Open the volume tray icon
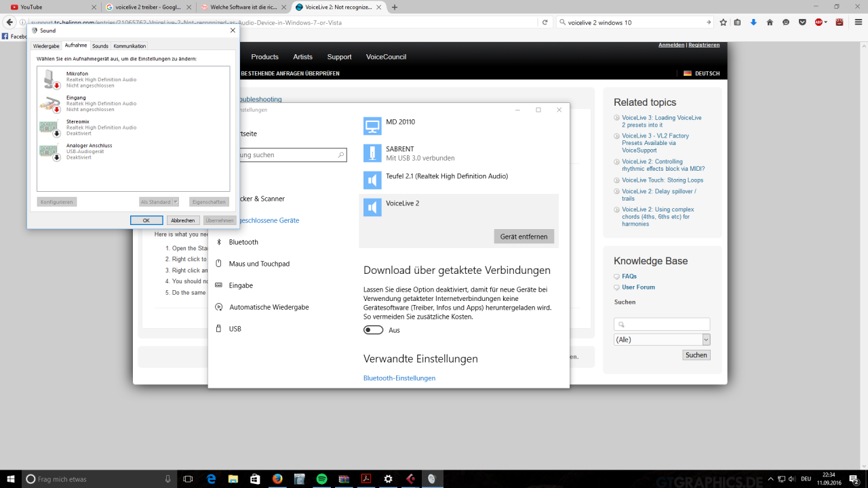The width and height of the screenshot is (868, 488). [791, 479]
